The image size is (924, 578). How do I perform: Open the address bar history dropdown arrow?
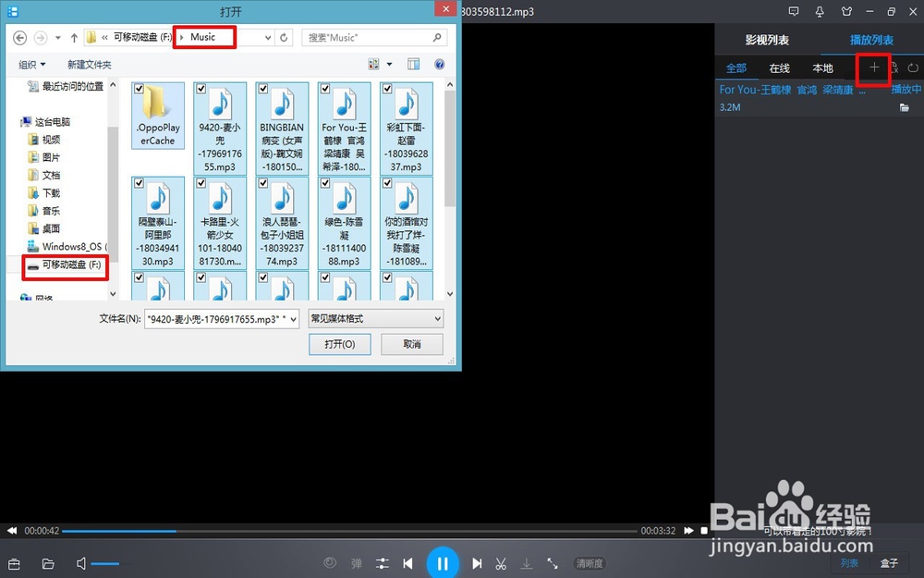pyautogui.click(x=268, y=38)
